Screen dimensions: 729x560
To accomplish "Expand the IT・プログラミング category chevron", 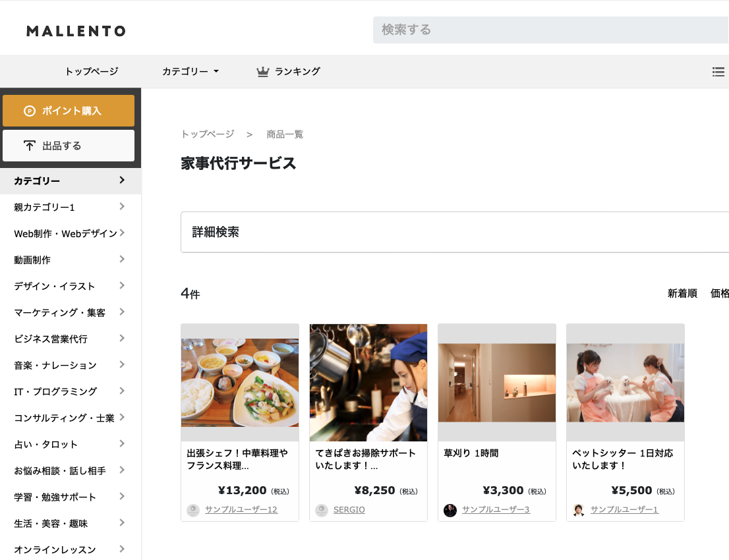I will [122, 391].
